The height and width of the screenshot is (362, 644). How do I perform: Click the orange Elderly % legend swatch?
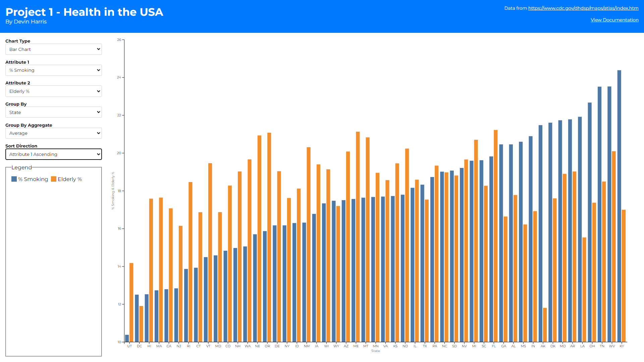pos(54,179)
